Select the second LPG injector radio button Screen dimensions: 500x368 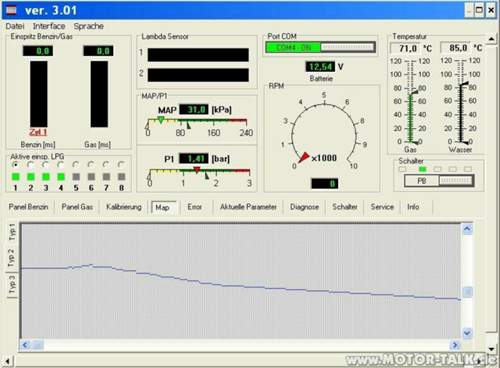tap(30, 165)
